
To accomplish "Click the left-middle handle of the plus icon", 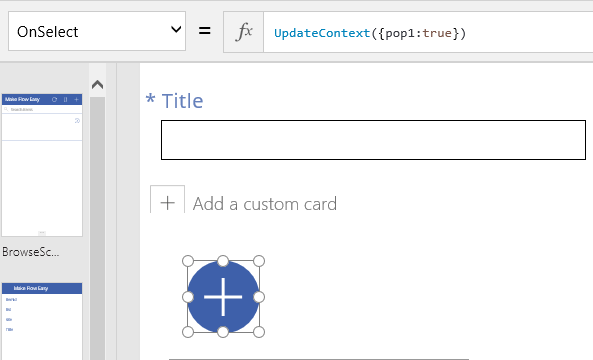I will coord(188,297).
